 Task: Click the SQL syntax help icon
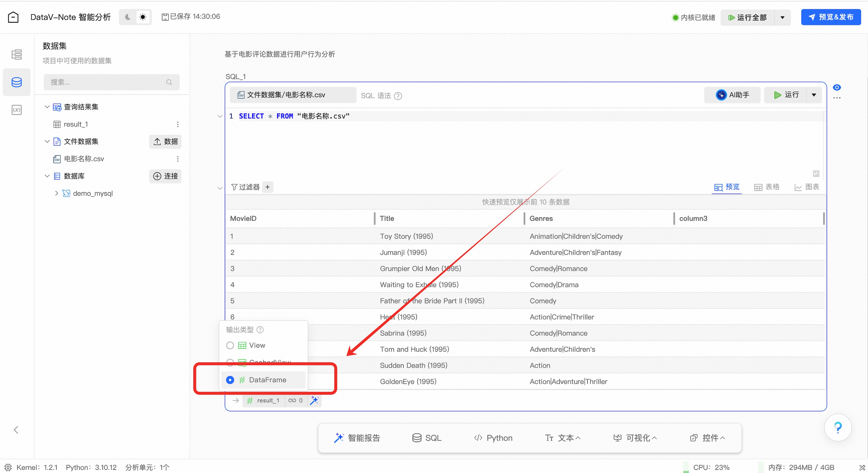(398, 96)
